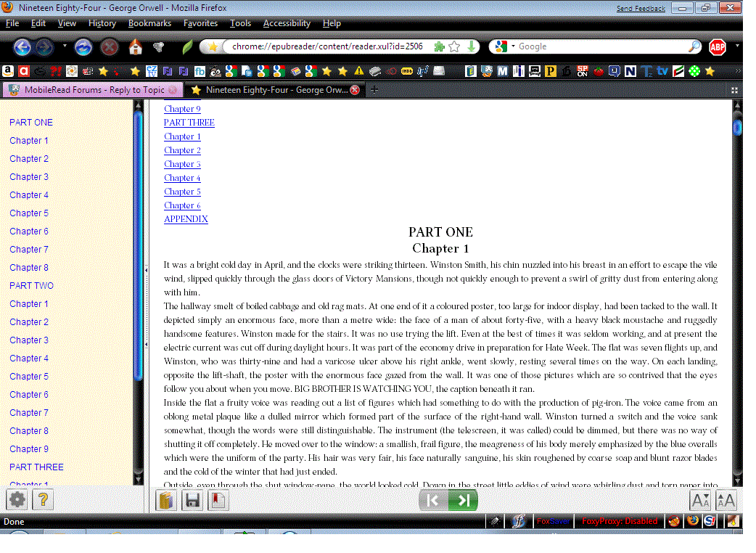Viewport: 756px width, 553px height.
Task: Switch to the MobileRead Forums tab
Action: 93,90
